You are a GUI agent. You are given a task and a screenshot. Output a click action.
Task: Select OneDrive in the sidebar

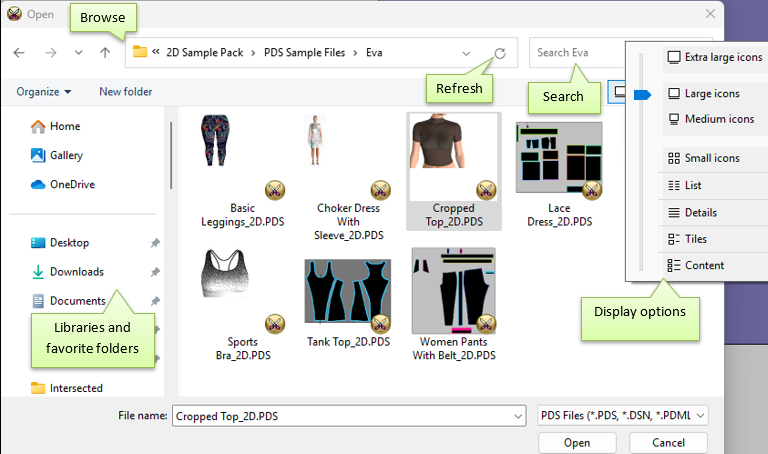pos(70,184)
